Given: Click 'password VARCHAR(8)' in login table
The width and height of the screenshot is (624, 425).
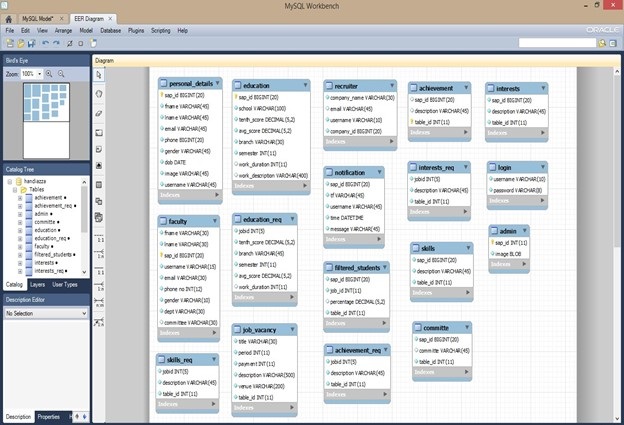Looking at the screenshot, I should (517, 191).
